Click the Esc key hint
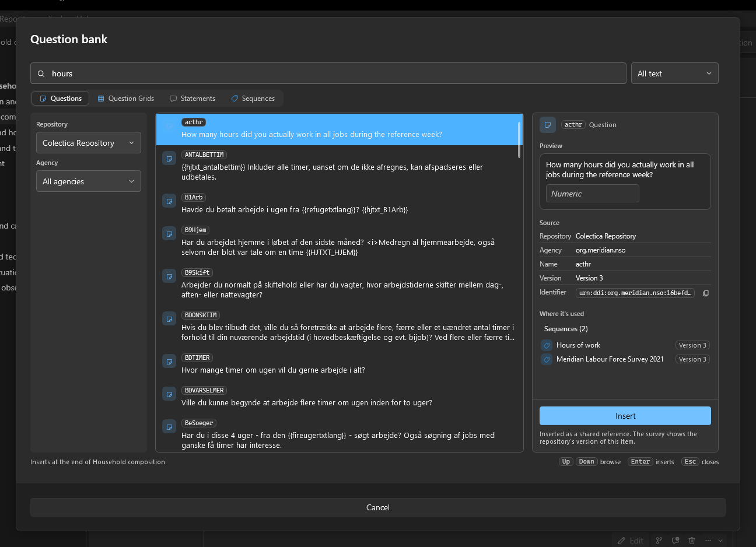The height and width of the screenshot is (547, 756). (690, 462)
